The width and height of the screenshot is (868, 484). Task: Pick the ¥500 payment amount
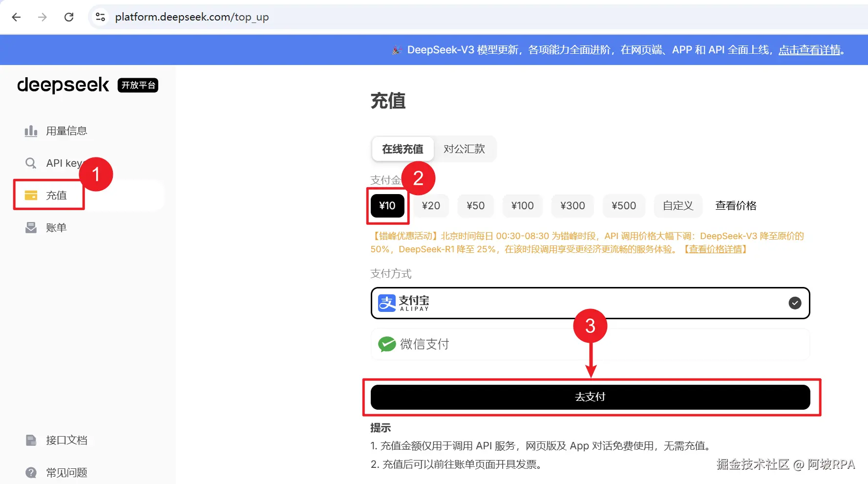[624, 206]
